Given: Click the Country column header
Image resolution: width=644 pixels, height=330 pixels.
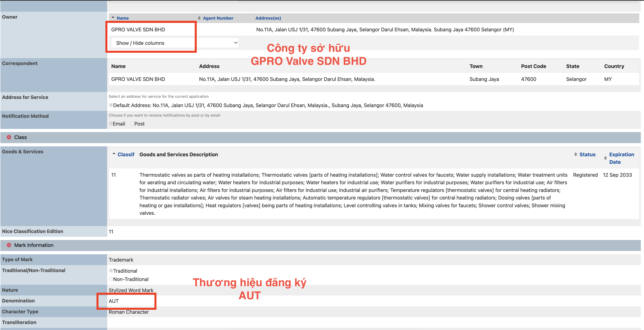Looking at the screenshot, I should (614, 66).
